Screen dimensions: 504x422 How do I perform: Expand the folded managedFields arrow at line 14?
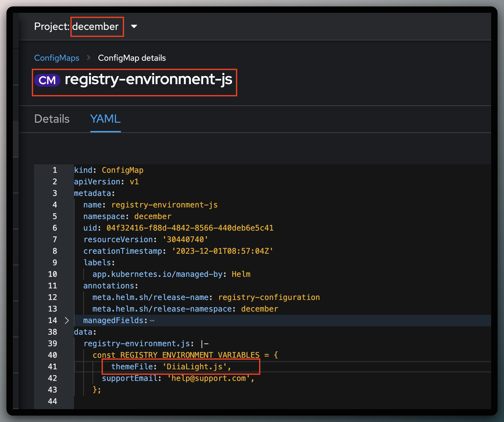pos(67,321)
